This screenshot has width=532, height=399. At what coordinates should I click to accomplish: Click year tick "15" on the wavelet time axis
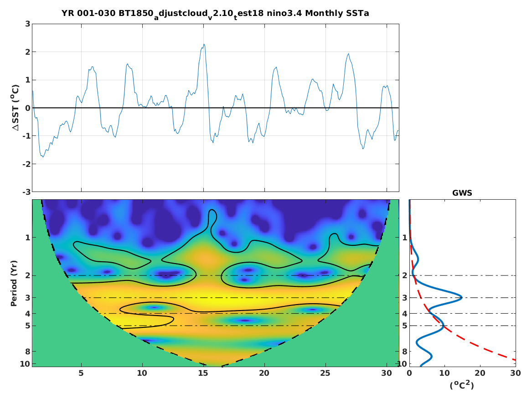pyautogui.click(x=203, y=373)
